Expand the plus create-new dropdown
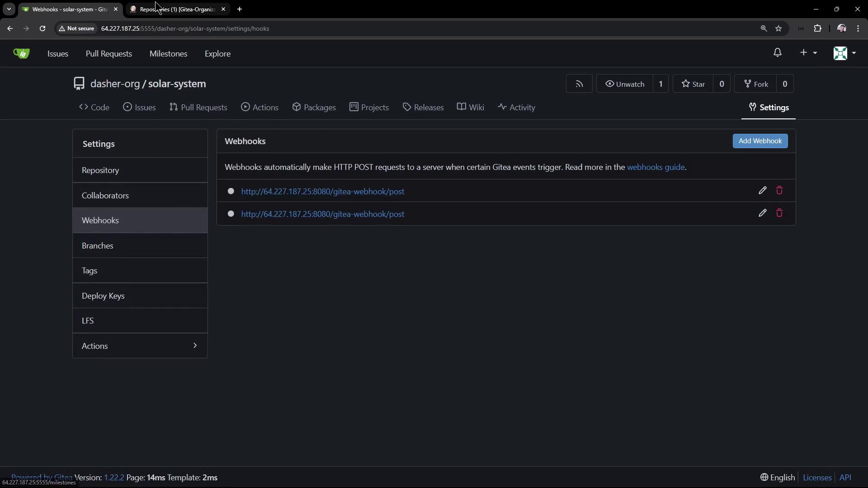This screenshot has width=868, height=488. click(808, 53)
